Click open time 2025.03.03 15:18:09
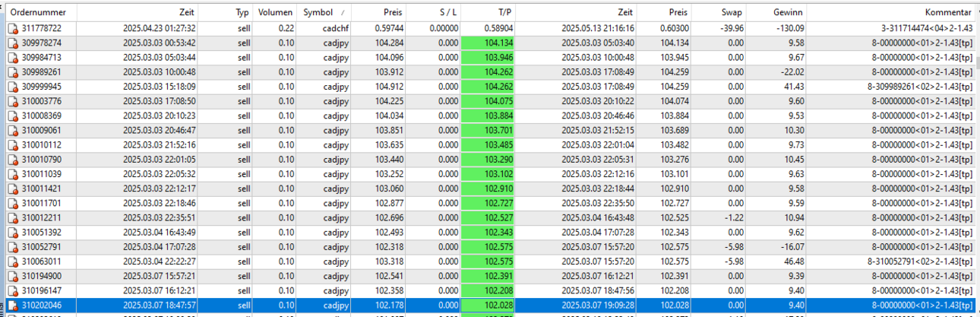 pyautogui.click(x=160, y=87)
